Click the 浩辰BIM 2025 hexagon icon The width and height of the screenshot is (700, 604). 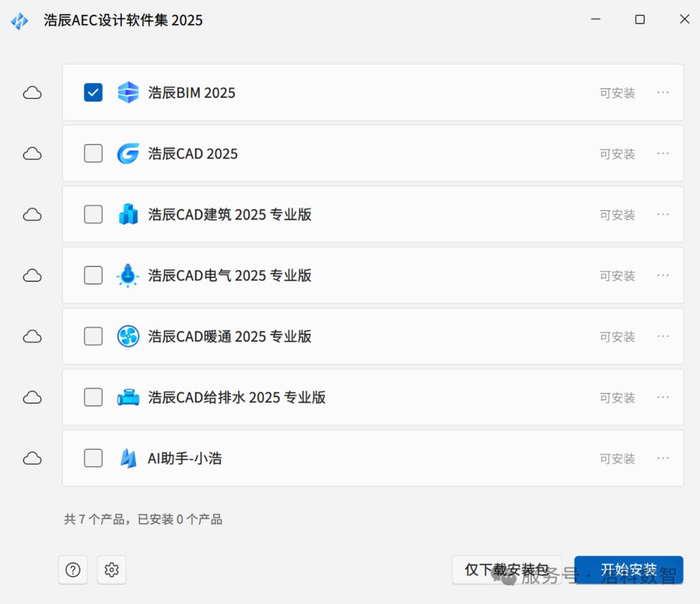[x=128, y=93]
